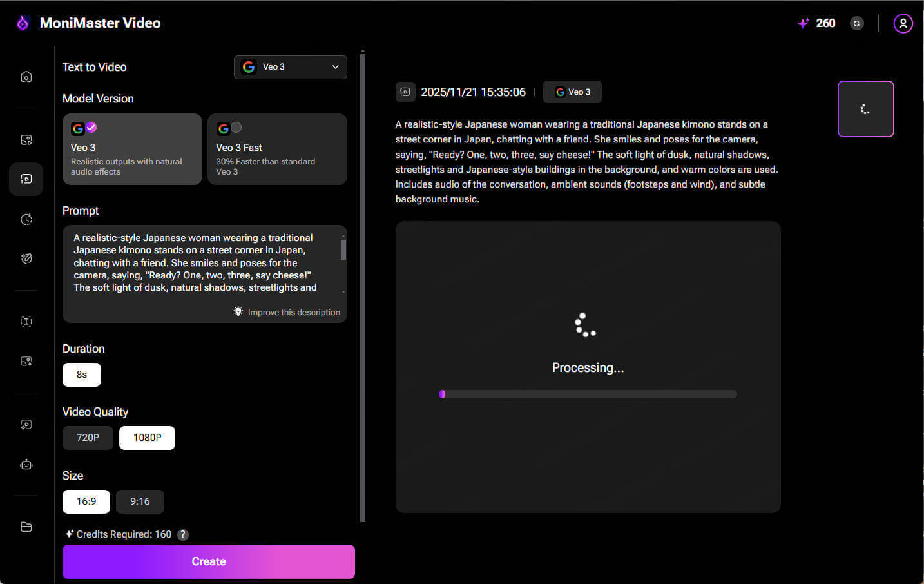Select the Image to Video tool
The width and height of the screenshot is (924, 584).
pyautogui.click(x=26, y=139)
